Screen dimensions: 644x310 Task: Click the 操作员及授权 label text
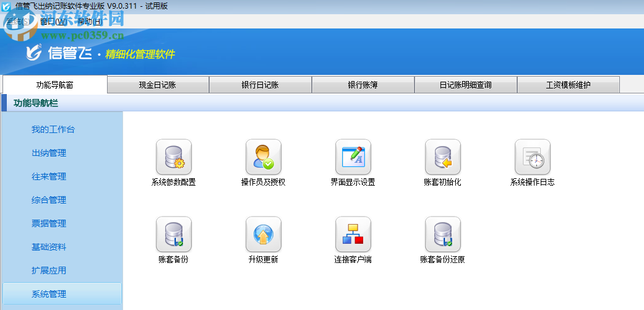(264, 183)
